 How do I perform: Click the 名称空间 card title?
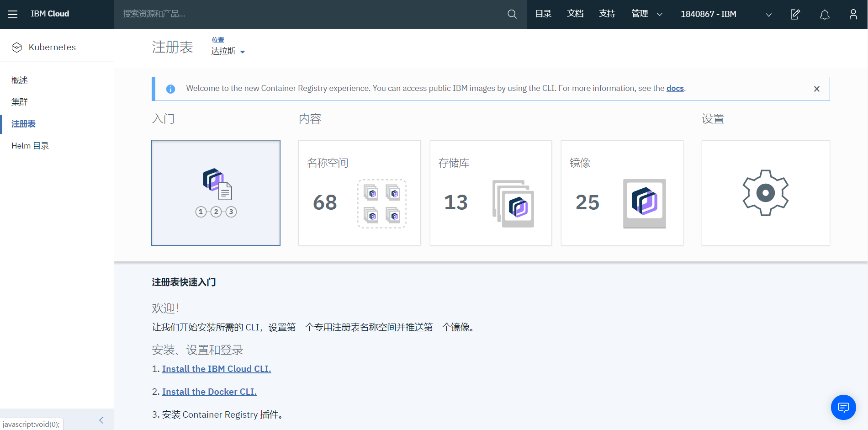tap(328, 163)
